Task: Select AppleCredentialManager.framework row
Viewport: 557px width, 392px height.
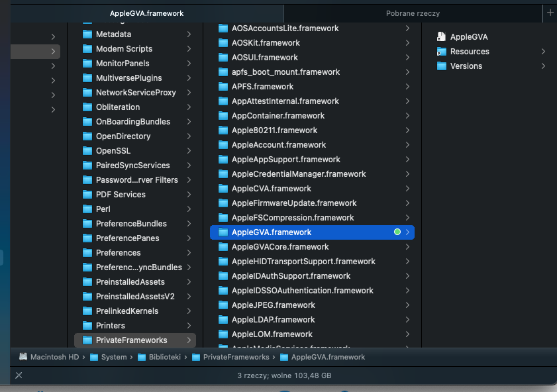Action: [312, 174]
